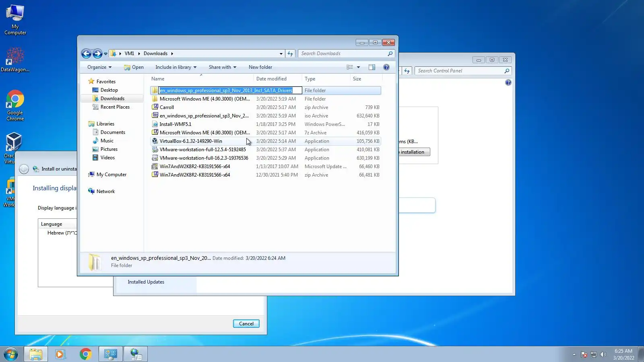Open the Include in library menu
Viewport: 644px width, 362px height.
tap(176, 67)
